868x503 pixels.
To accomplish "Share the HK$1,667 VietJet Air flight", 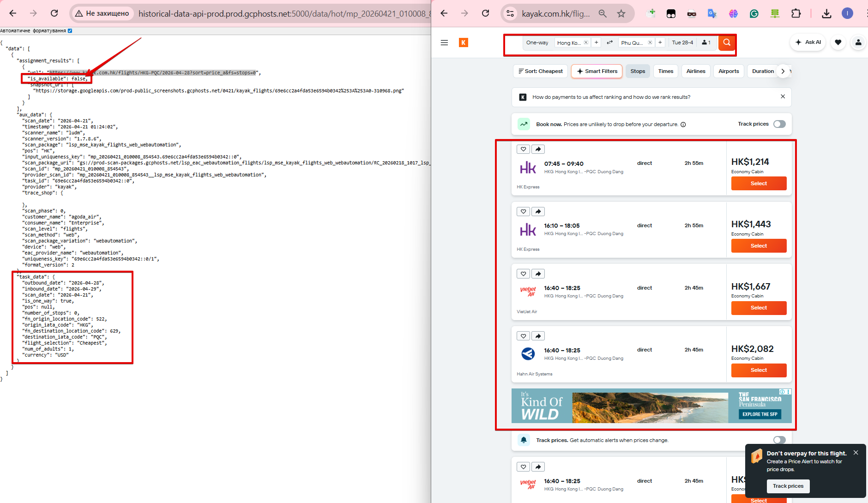I will [x=538, y=274].
